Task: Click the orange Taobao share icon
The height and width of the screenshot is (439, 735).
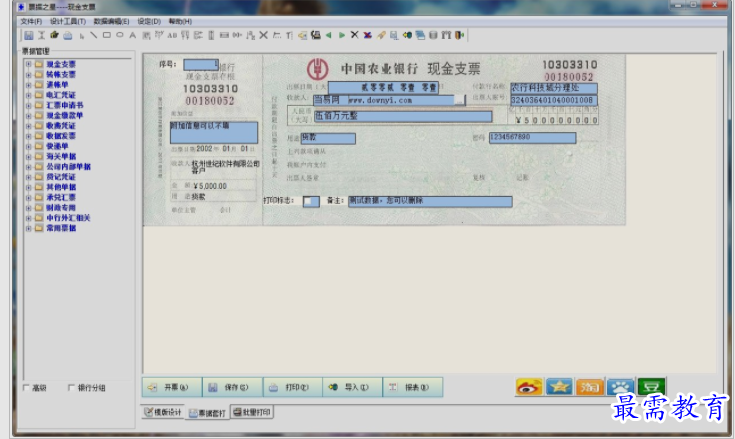Action: point(590,387)
